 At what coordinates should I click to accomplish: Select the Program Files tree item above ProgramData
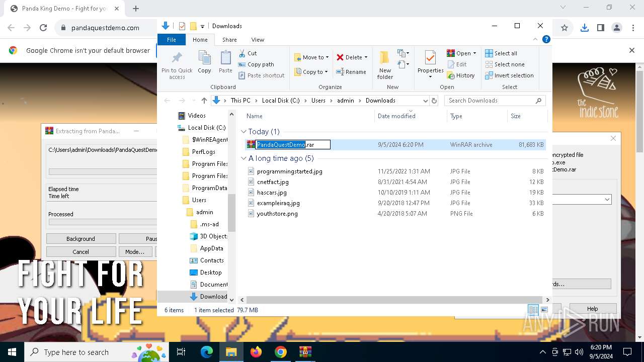[205, 176]
